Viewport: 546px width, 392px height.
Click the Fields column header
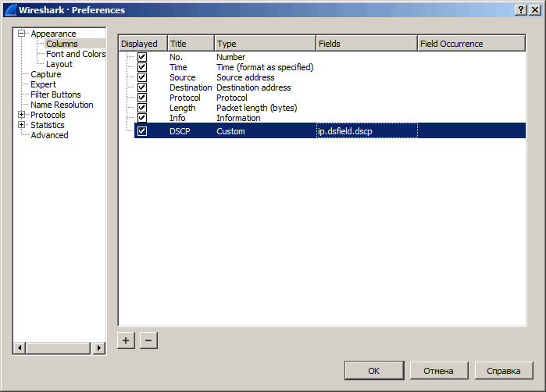coord(366,44)
